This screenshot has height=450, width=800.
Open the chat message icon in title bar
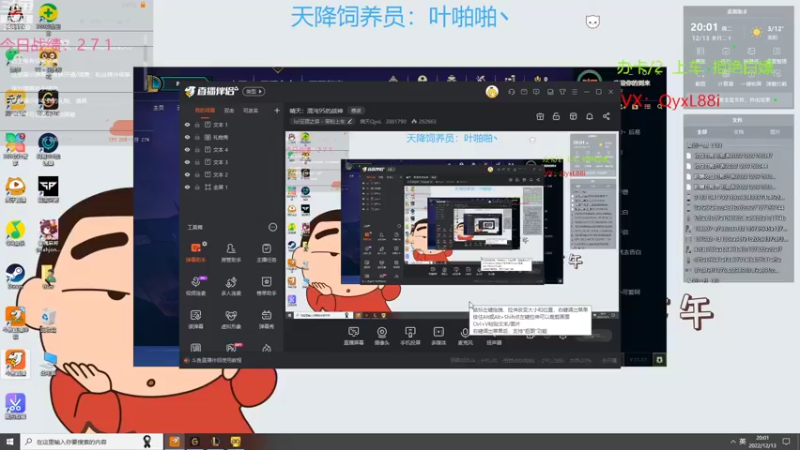pyautogui.click(x=536, y=92)
